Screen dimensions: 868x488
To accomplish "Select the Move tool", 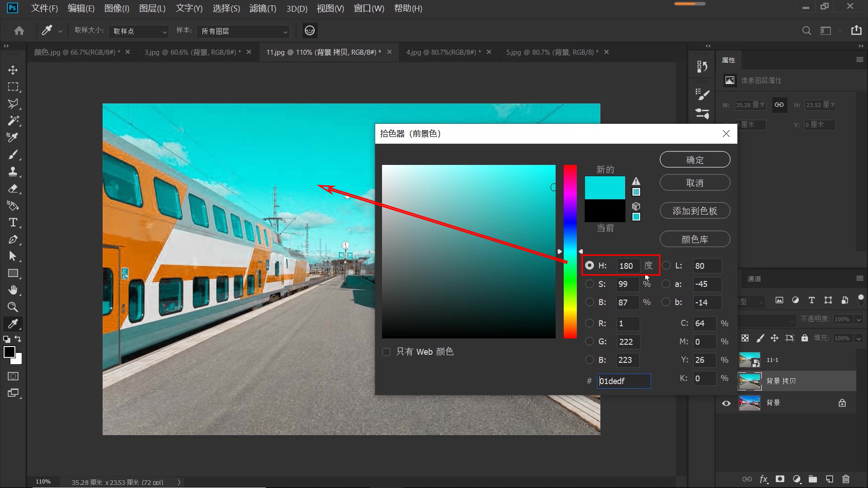I will [13, 70].
